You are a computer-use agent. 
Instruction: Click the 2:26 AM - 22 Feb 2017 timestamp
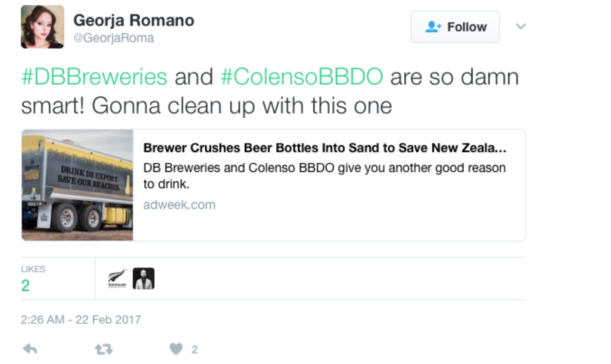tap(81, 320)
